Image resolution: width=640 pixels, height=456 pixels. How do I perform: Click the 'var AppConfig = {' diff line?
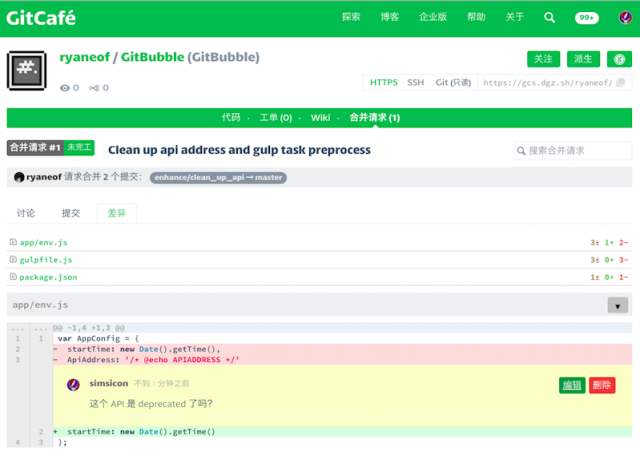342,338
